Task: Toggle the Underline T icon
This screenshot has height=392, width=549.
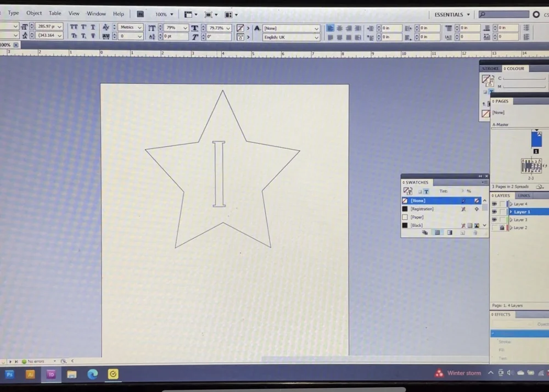Action: point(93,27)
